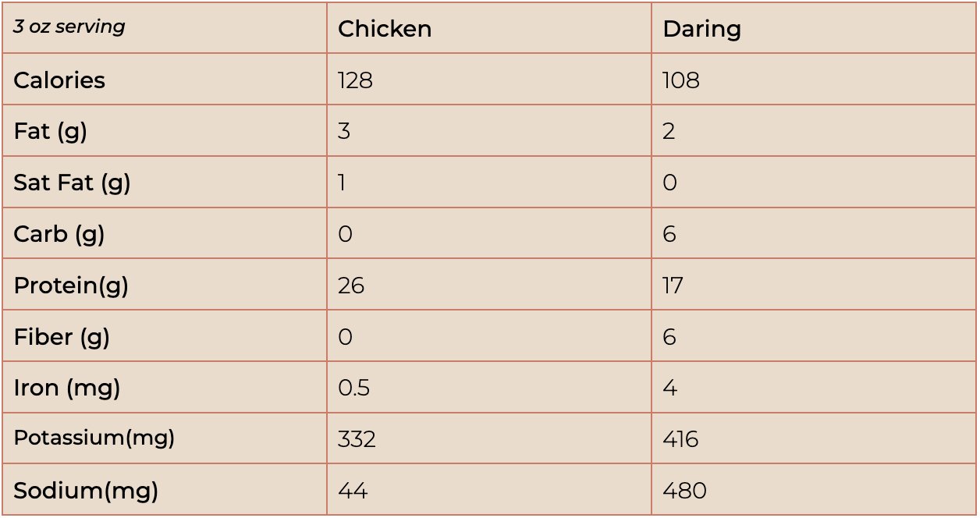Click the Calories row label
980x518 pixels.
point(59,80)
